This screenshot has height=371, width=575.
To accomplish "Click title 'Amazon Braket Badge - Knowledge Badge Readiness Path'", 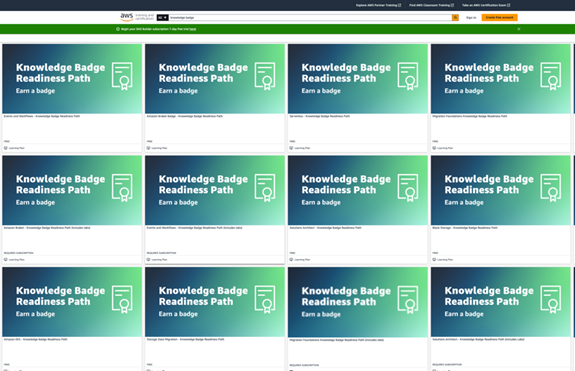I will pyautogui.click(x=184, y=116).
